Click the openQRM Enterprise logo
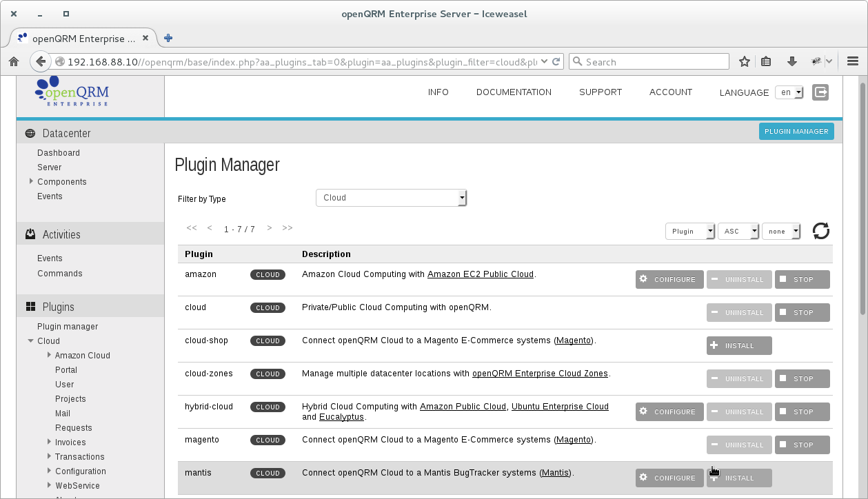The image size is (868, 499). point(72,92)
